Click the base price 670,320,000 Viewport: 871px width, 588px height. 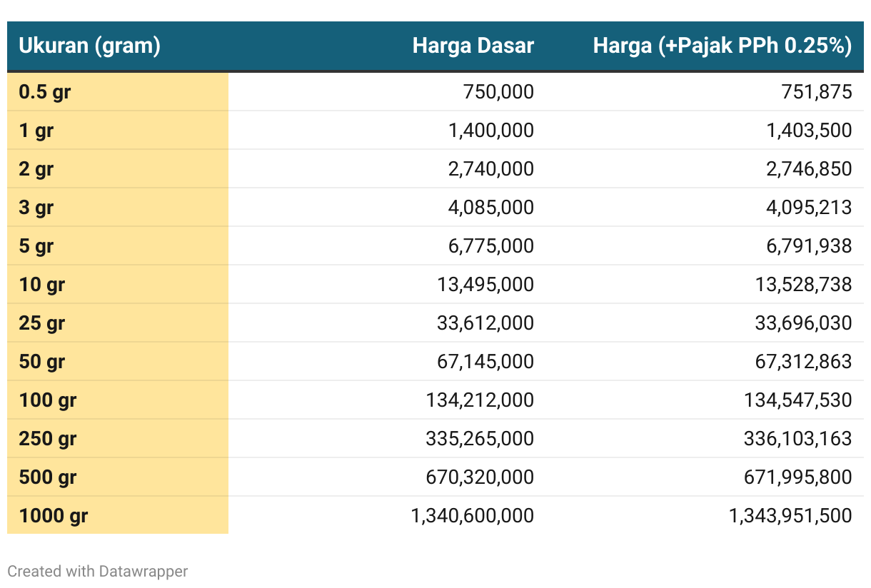point(479,477)
